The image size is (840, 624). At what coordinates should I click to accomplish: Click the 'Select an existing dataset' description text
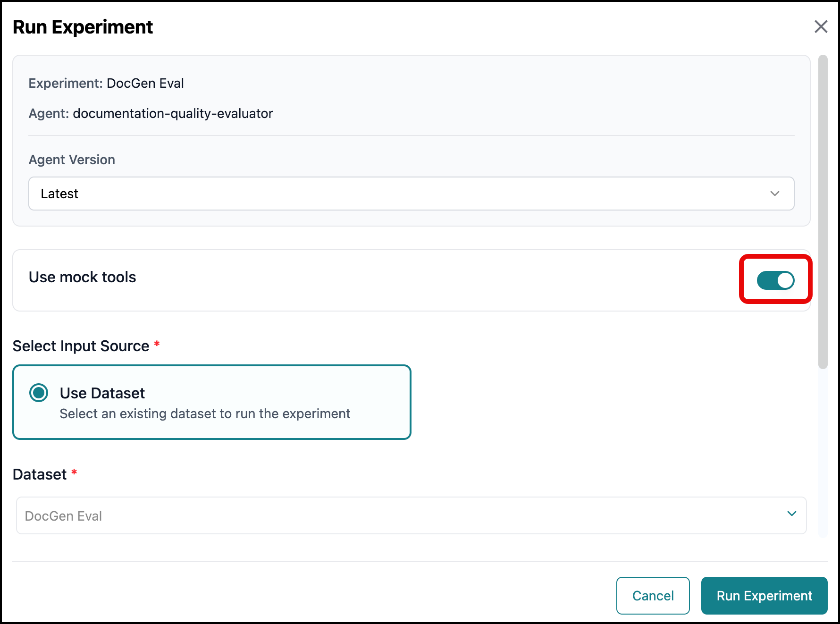coord(205,414)
